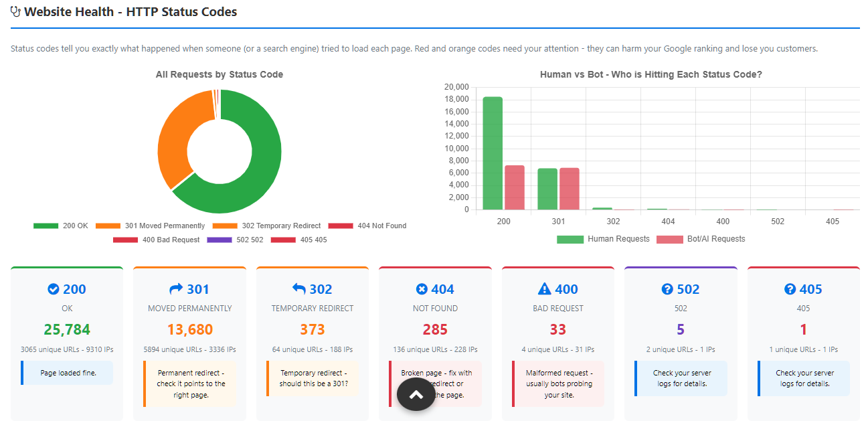Click '5894 unique URLs - 3336 IPs' text
Viewport: 868px width, 427px height.
(189, 349)
